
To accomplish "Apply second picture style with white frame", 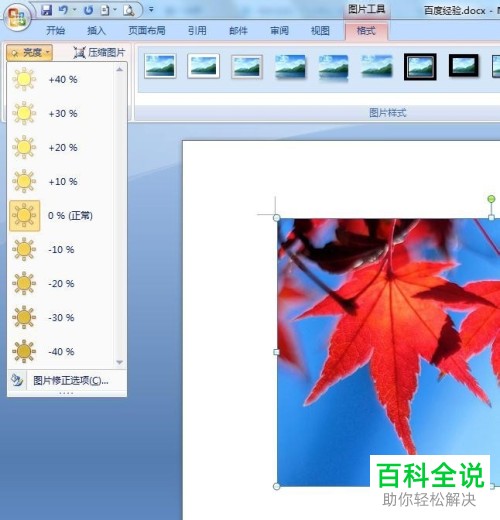I will [204, 66].
